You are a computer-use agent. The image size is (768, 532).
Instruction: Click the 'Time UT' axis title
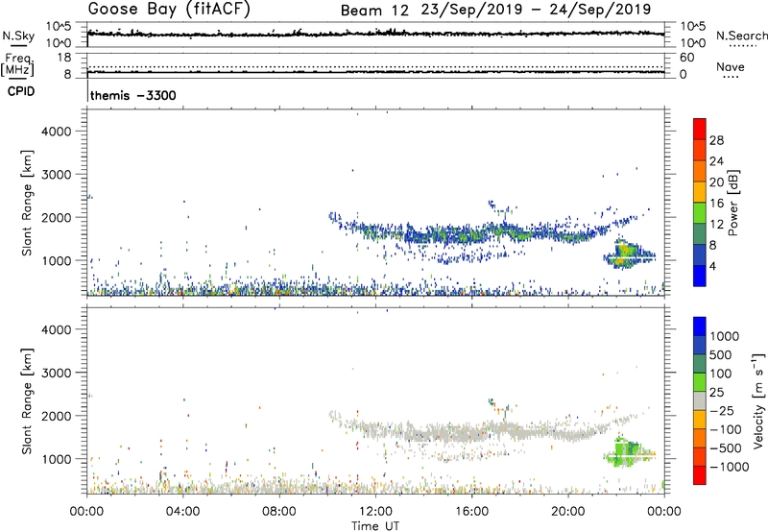[x=375, y=526]
